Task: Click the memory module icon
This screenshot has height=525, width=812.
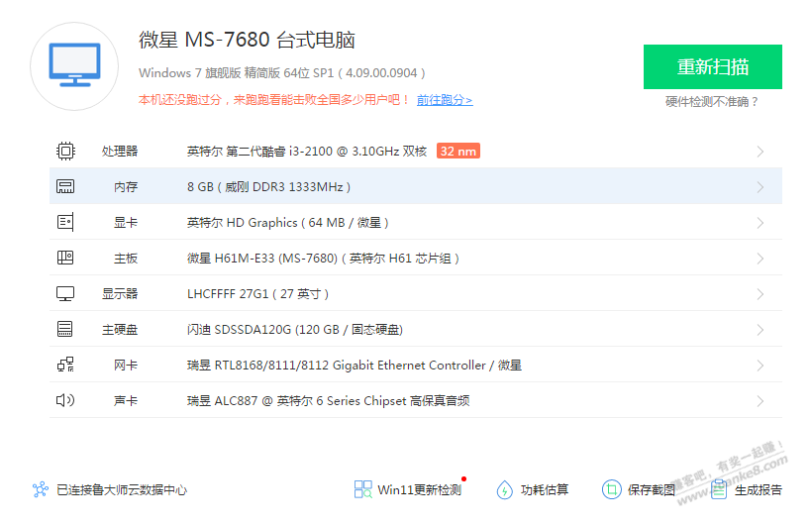Action: pos(65,186)
